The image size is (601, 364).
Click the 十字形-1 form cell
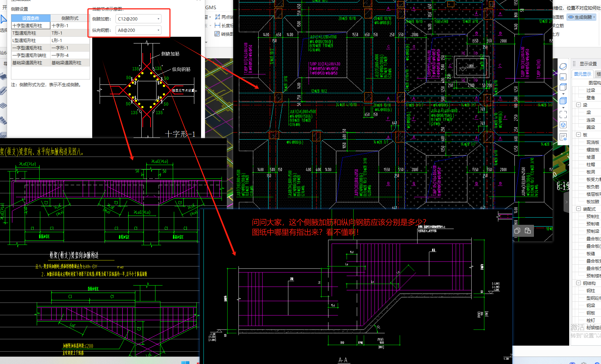70,25
